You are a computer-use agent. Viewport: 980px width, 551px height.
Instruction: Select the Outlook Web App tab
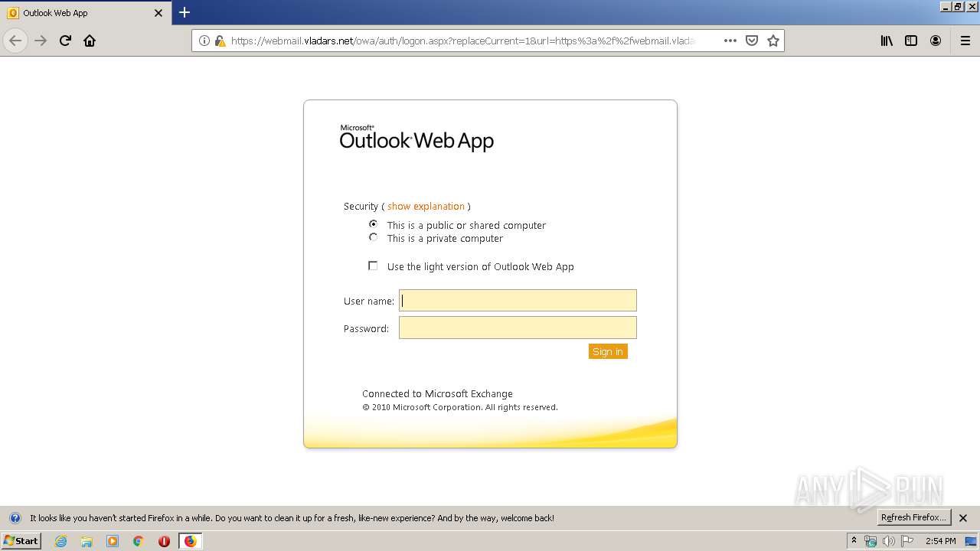pos(86,13)
